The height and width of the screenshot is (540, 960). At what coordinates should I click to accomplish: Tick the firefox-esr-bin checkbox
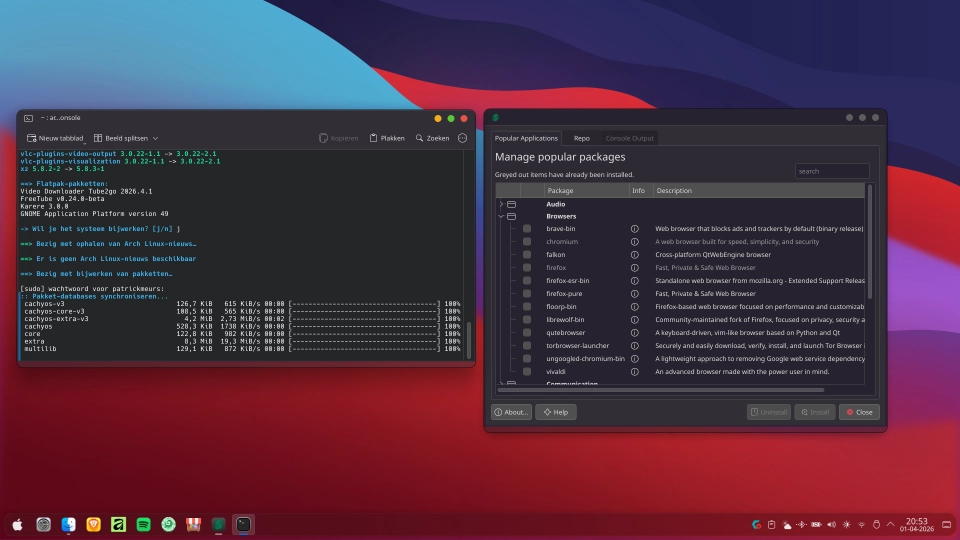pyautogui.click(x=527, y=280)
